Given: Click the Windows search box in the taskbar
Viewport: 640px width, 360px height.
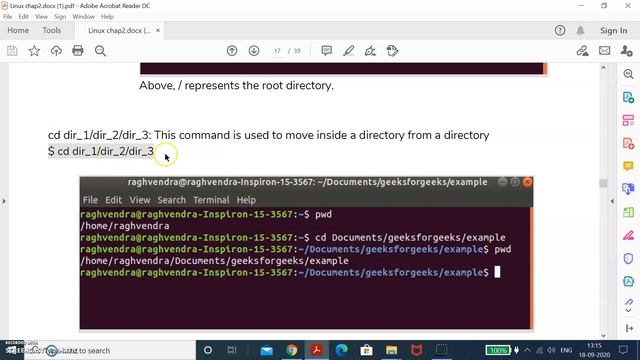Looking at the screenshot, I should (x=109, y=350).
